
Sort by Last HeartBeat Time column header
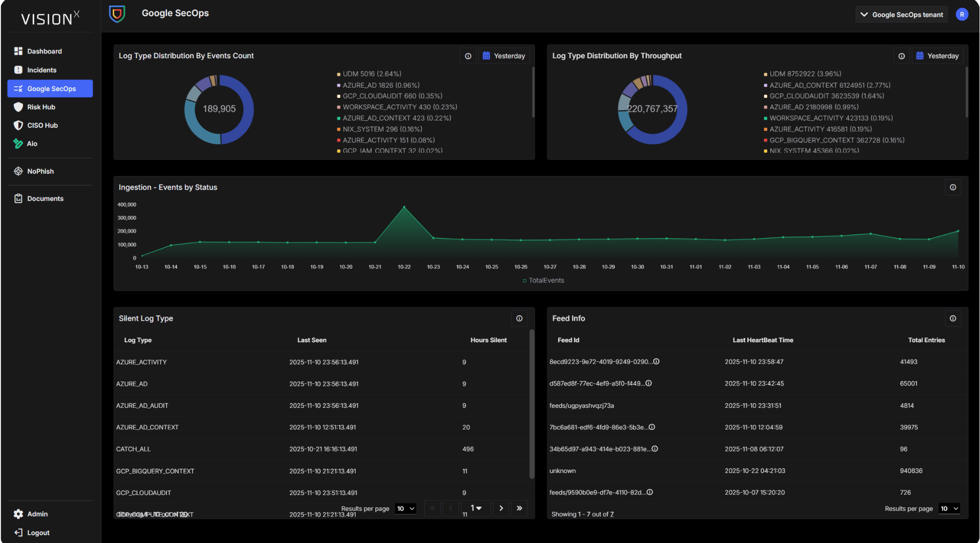point(763,340)
